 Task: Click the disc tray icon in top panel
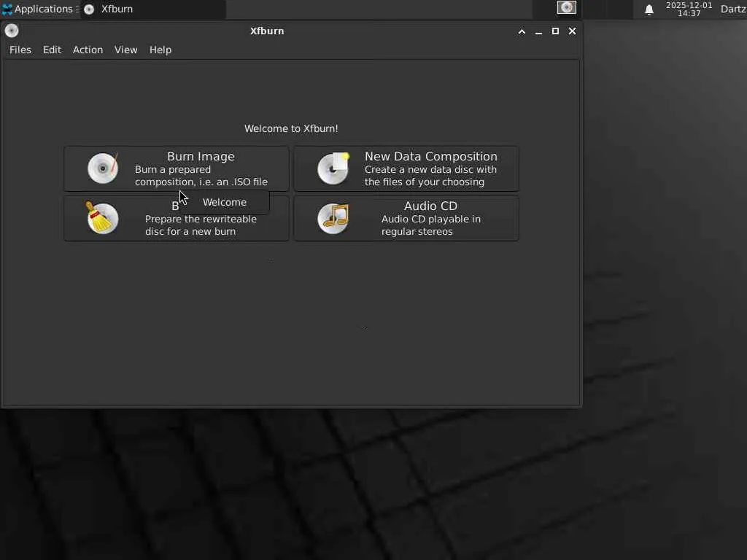[566, 7]
